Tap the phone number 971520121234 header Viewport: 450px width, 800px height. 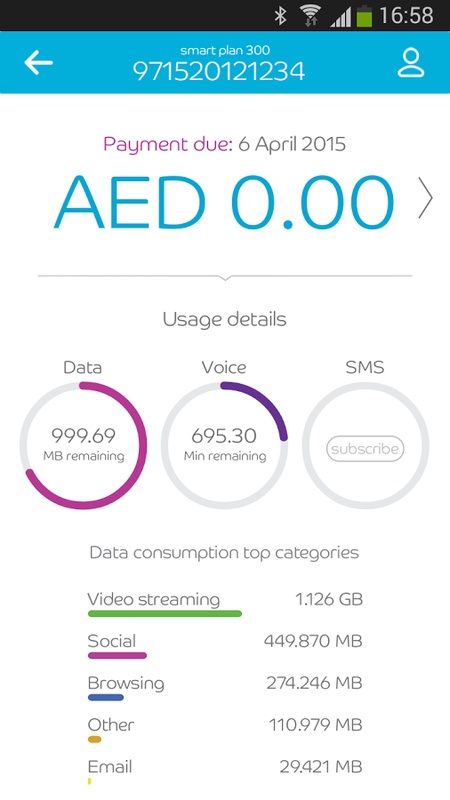218,71
